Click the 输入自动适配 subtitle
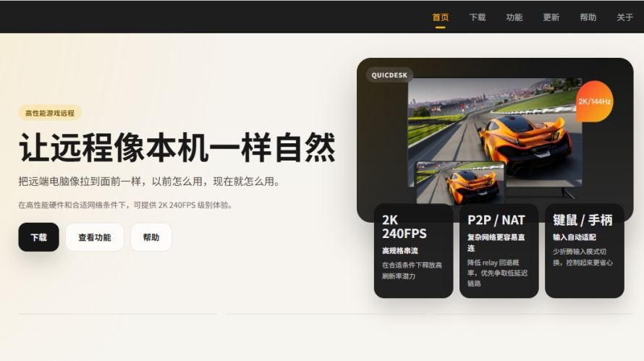Image resolution: width=644 pixels, height=361 pixels. [575, 237]
